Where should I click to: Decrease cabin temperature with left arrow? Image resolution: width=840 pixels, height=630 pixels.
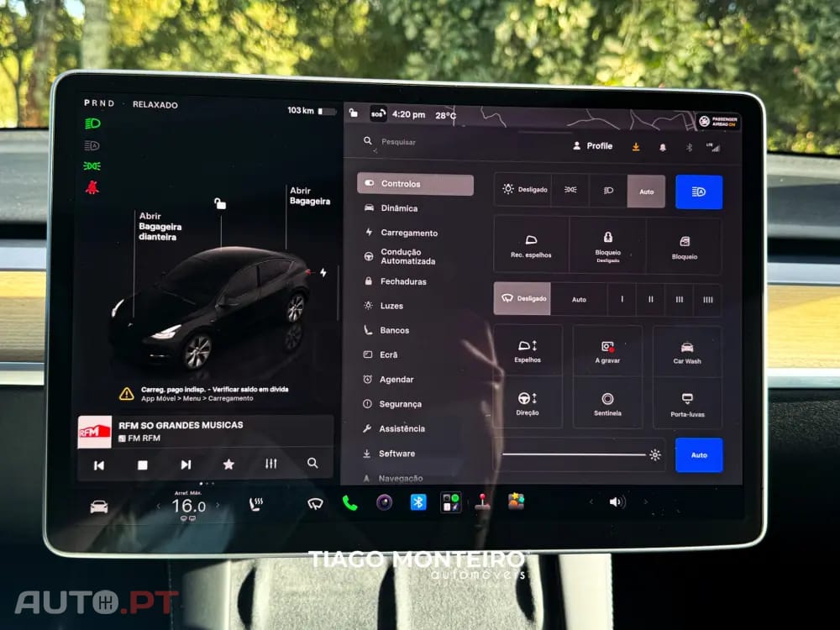(x=158, y=506)
